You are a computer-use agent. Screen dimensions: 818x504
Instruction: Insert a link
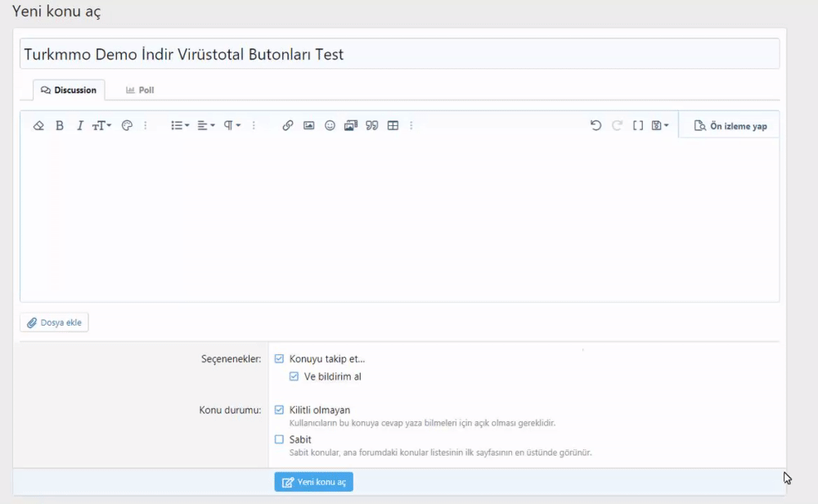[x=287, y=126]
